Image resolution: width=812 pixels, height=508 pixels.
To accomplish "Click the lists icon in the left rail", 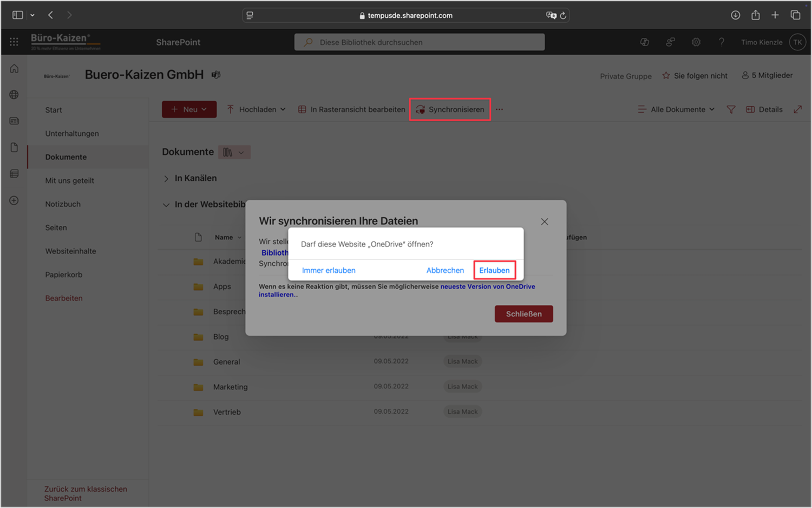I will 14,174.
